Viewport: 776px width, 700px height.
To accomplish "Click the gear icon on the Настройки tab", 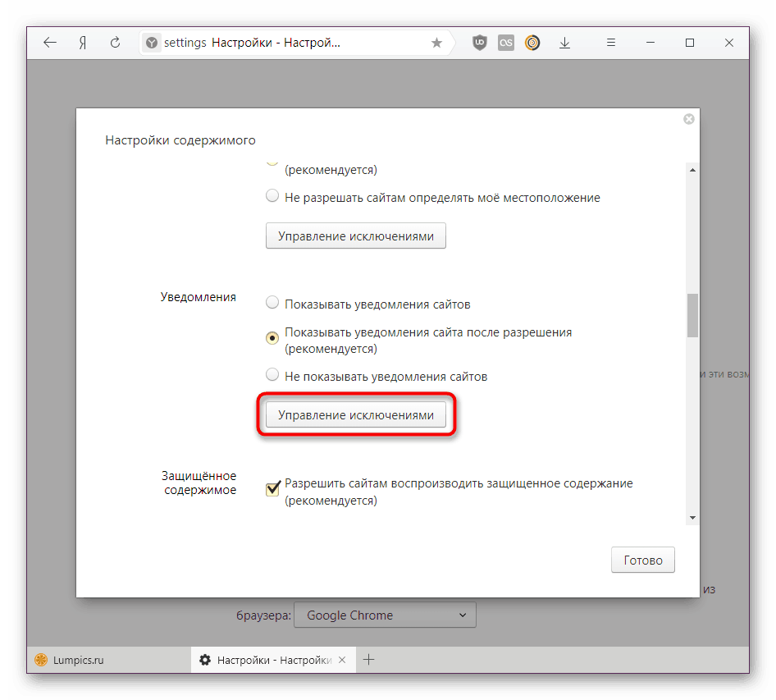I will [x=205, y=660].
